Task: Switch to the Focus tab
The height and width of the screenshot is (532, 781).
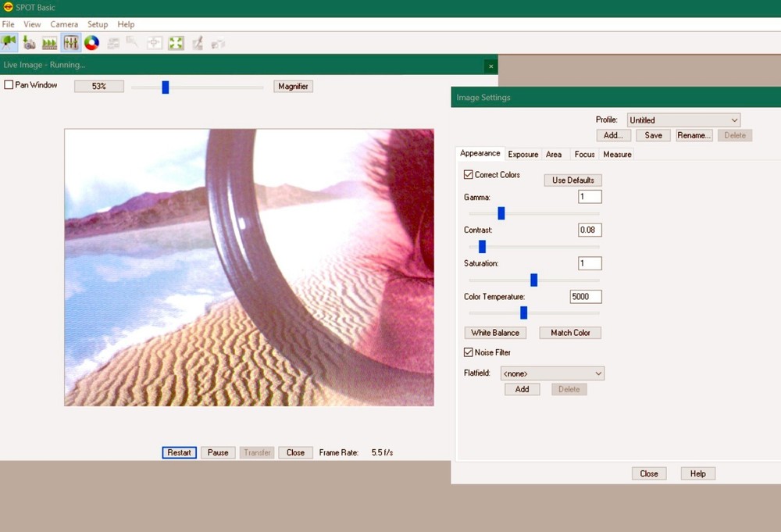Action: [583, 154]
